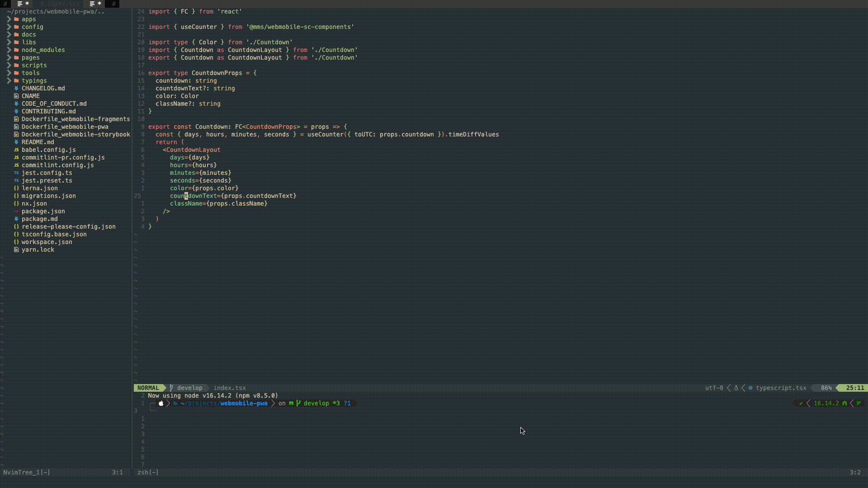
Task: Click the yarn.lock file icon
Action: tap(16, 250)
